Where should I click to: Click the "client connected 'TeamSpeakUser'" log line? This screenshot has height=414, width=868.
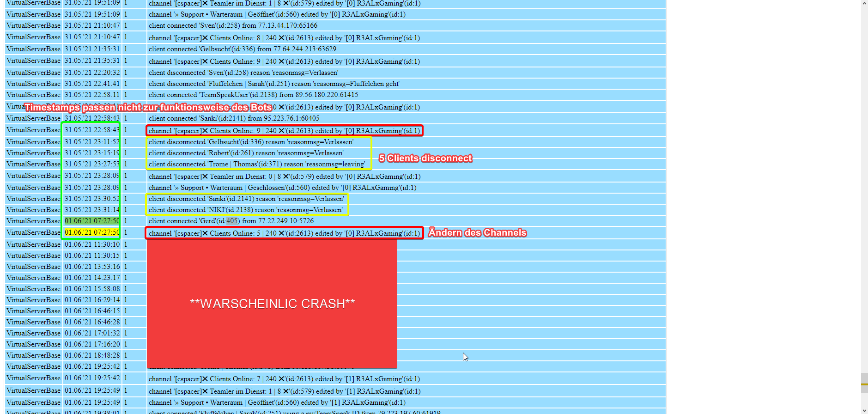(x=253, y=95)
